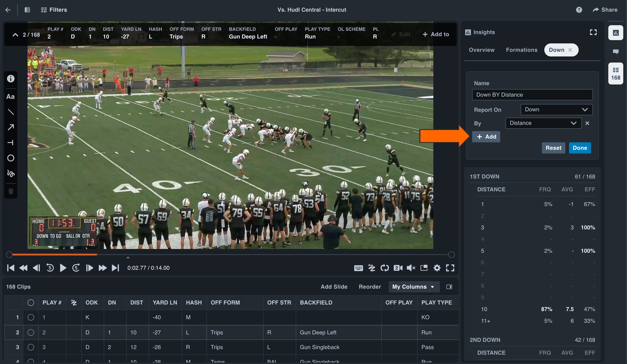Open the help question mark icon
The width and height of the screenshot is (627, 364).
pos(579,10)
